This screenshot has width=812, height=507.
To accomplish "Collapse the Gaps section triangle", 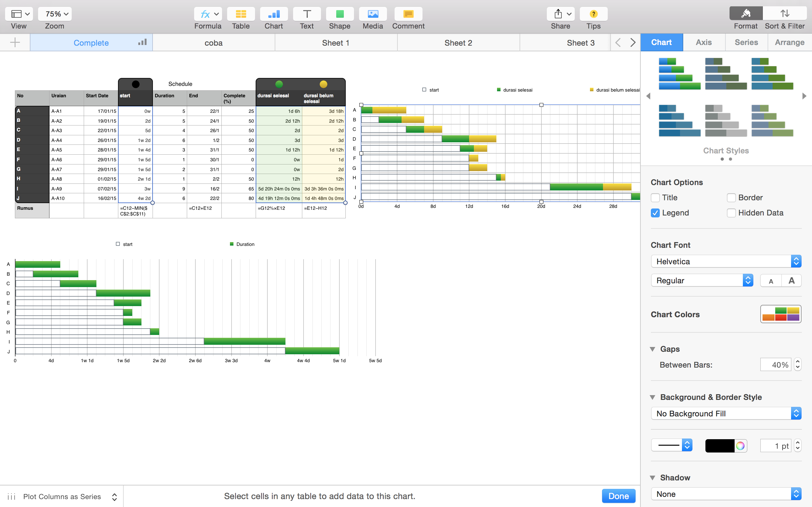I will (x=653, y=349).
